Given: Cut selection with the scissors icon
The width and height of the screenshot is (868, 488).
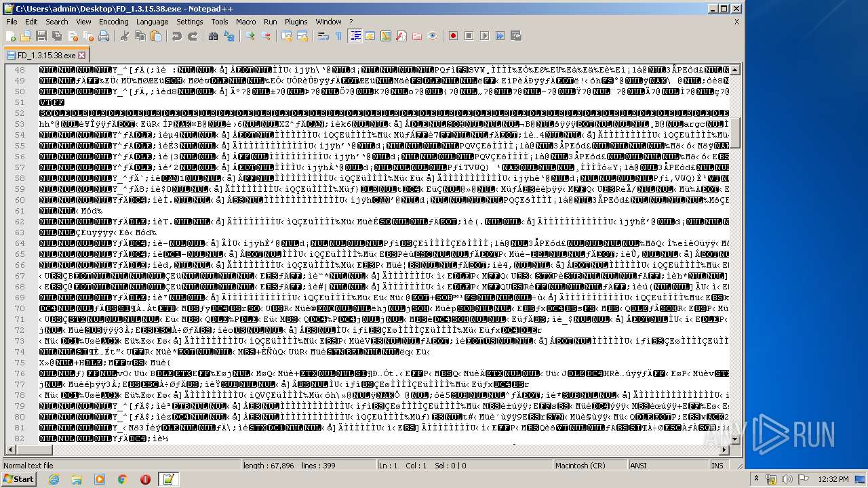Looking at the screenshot, I should pyautogui.click(x=124, y=36).
